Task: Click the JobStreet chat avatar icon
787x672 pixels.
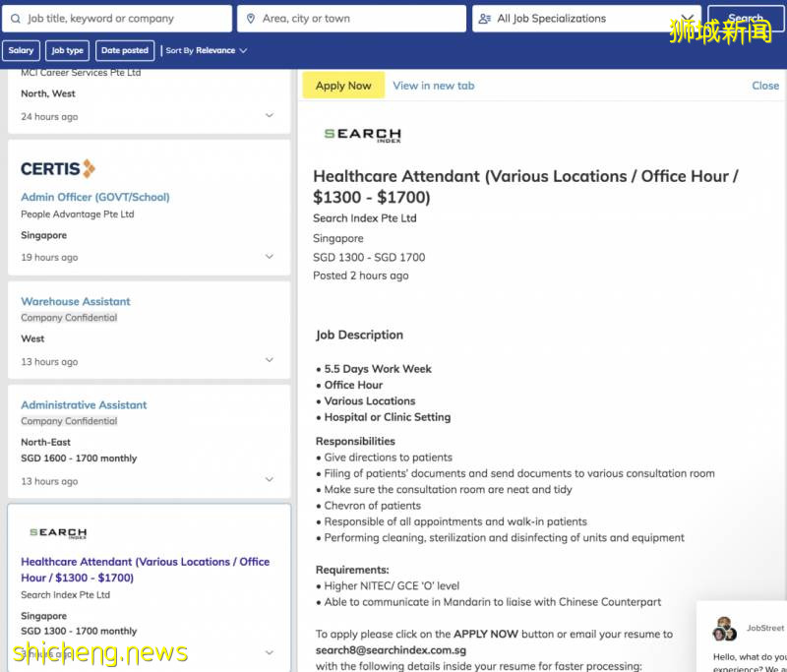Action: pos(724,630)
